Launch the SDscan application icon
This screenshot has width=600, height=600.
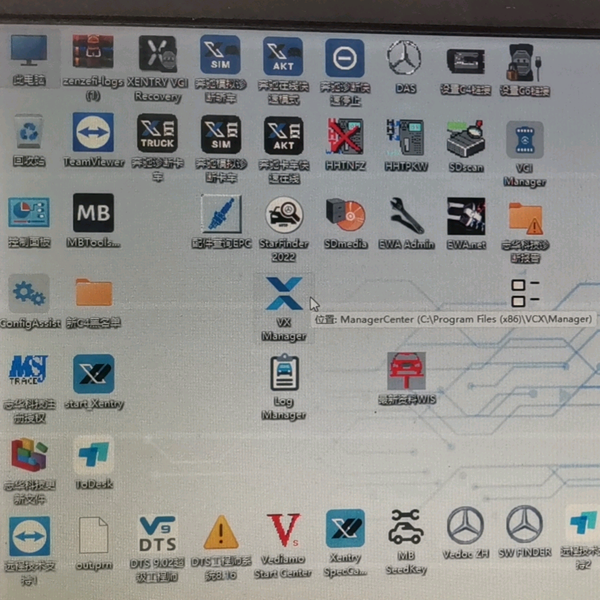click(466, 137)
